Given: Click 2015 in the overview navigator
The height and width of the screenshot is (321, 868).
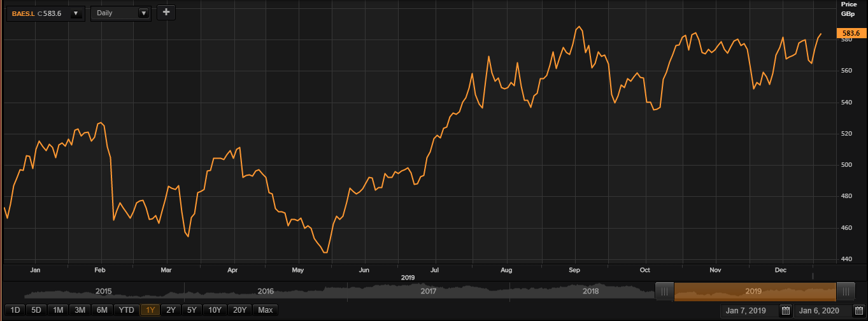Looking at the screenshot, I should click(x=103, y=291).
